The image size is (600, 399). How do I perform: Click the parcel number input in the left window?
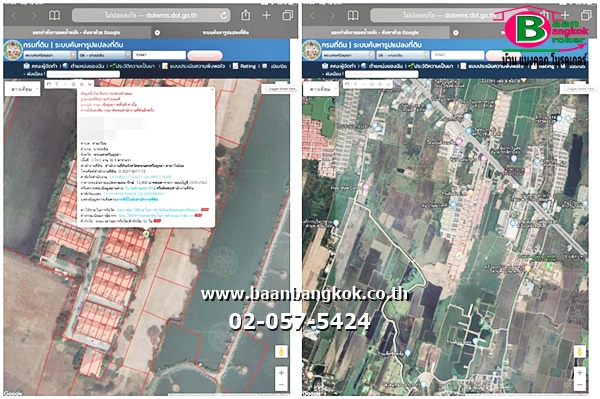point(159,55)
